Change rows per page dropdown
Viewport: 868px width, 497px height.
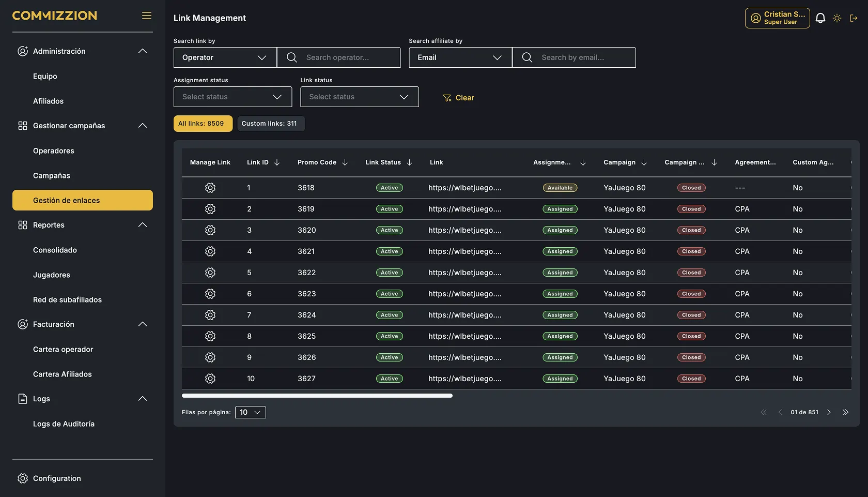(x=251, y=412)
